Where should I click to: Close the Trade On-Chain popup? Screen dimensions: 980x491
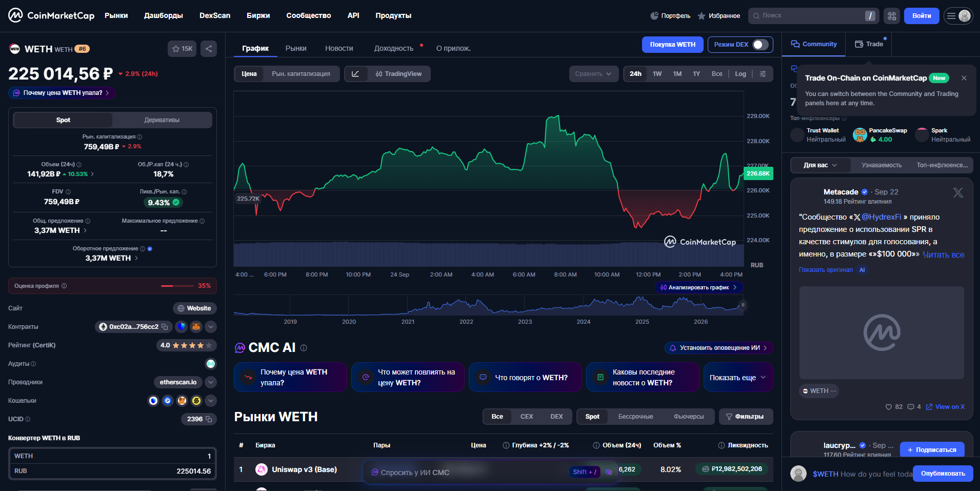pos(964,78)
